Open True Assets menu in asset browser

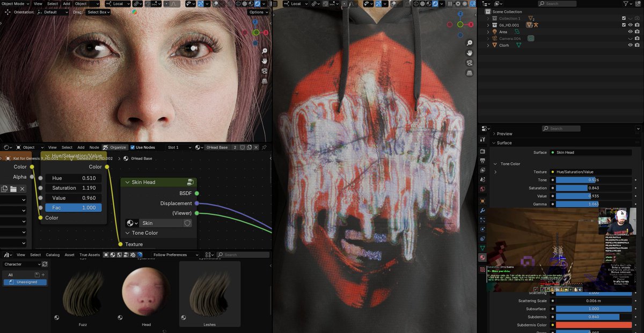(90, 255)
